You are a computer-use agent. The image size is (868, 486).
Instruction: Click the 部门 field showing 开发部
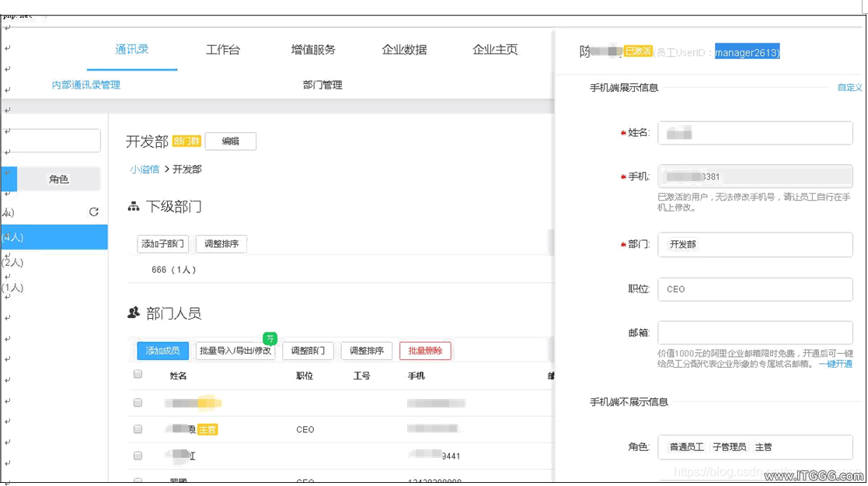(x=755, y=244)
